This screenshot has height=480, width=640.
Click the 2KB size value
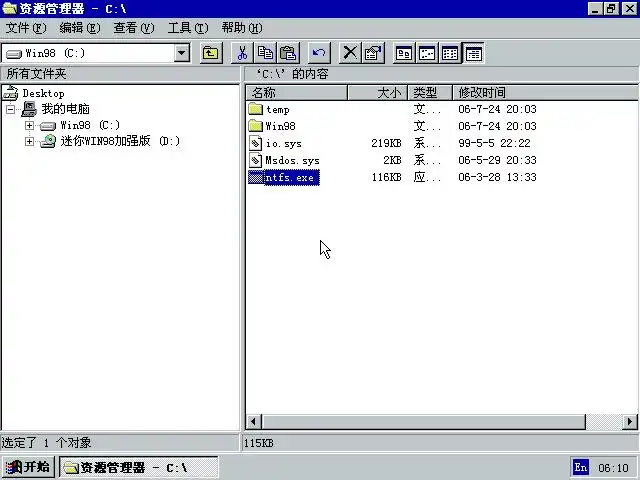coord(392,160)
